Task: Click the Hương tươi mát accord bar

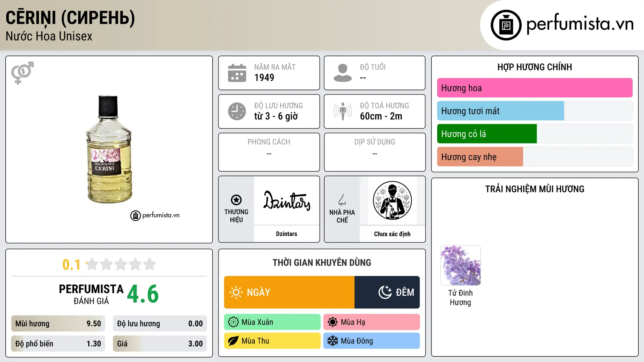Action: click(x=535, y=111)
